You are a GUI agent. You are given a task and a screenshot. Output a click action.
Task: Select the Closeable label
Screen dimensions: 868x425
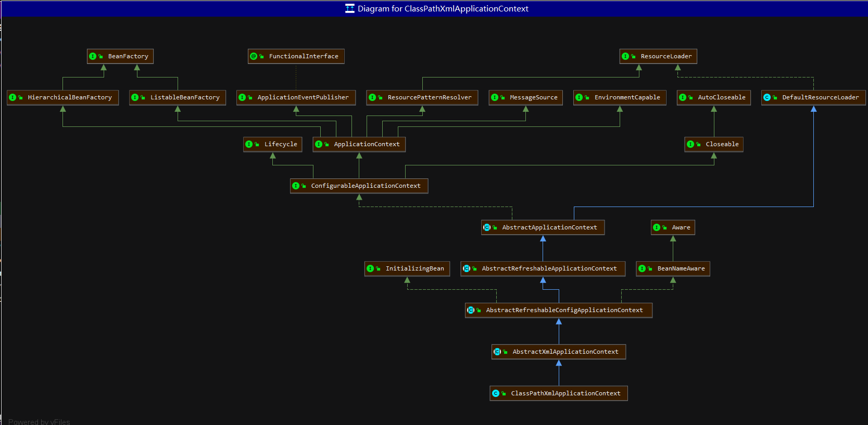[x=722, y=144]
